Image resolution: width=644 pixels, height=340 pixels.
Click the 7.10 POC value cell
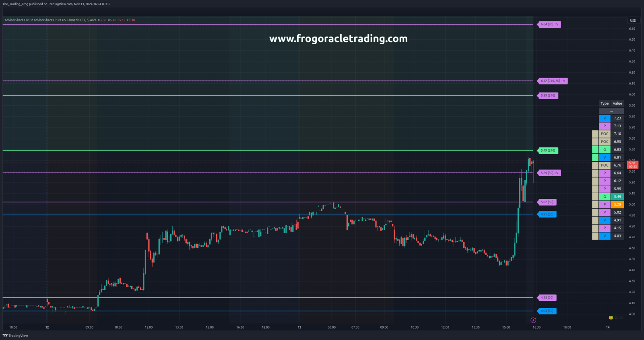[617, 134]
